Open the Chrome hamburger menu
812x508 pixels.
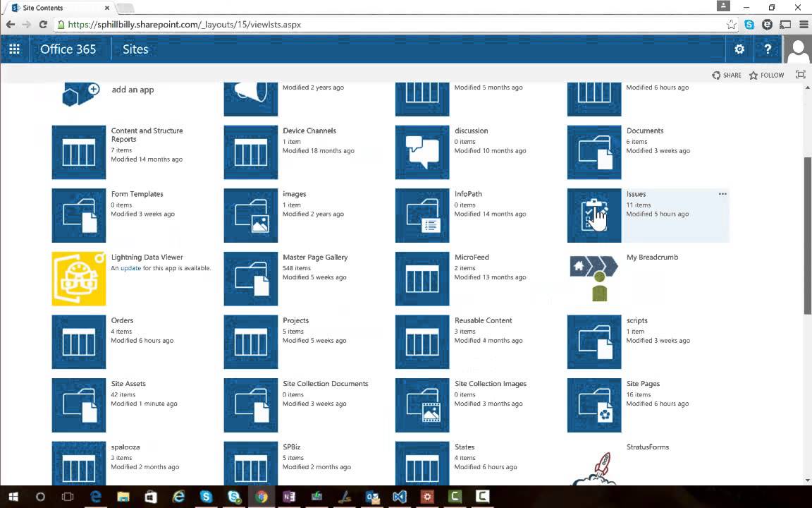[x=804, y=25]
